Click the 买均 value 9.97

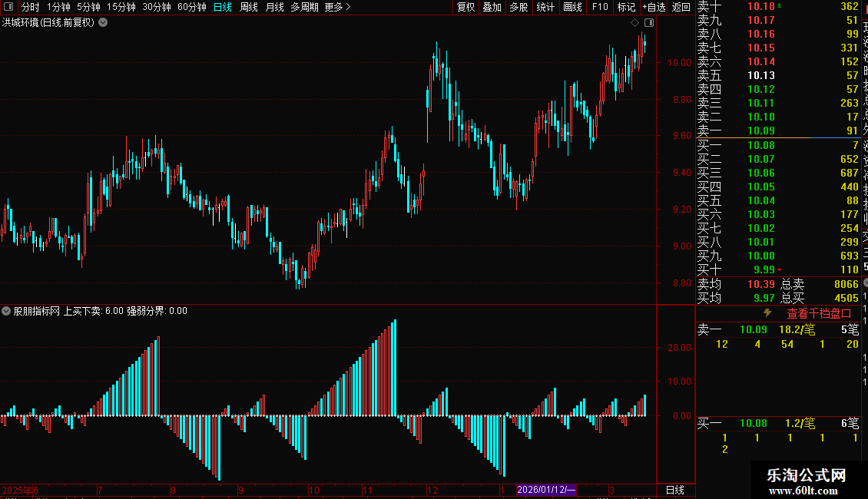(764, 298)
